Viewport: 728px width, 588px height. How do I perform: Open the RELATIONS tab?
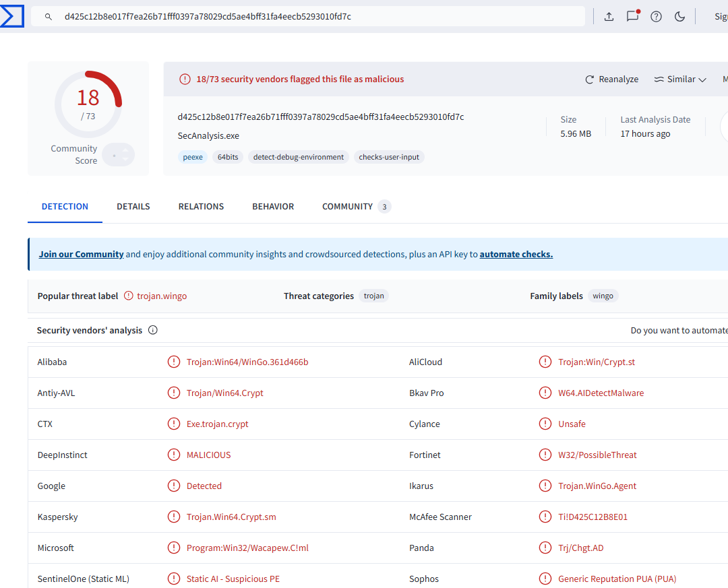pyautogui.click(x=201, y=207)
